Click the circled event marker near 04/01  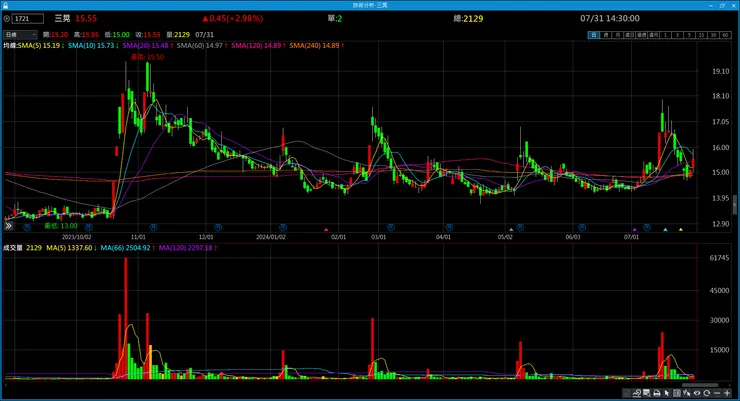449,227
